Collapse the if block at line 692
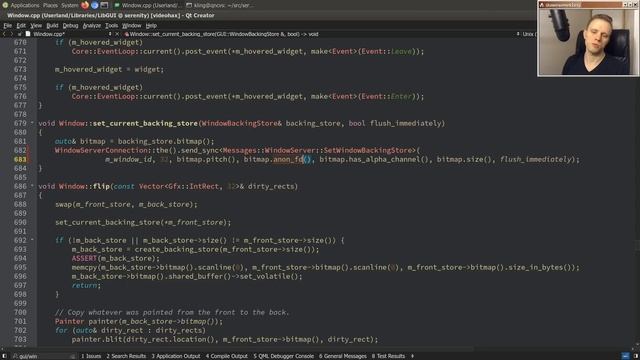Viewport: 640px width, 360px height. coord(32,240)
